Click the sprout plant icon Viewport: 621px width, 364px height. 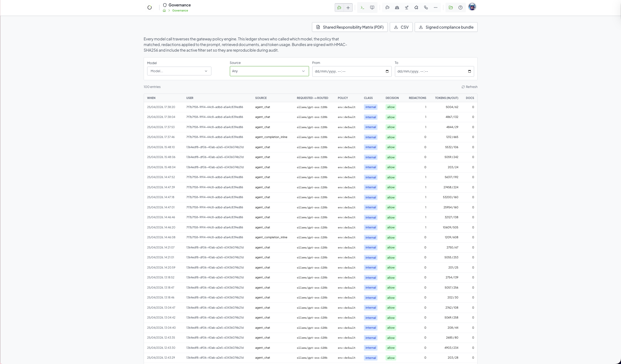pos(407,7)
